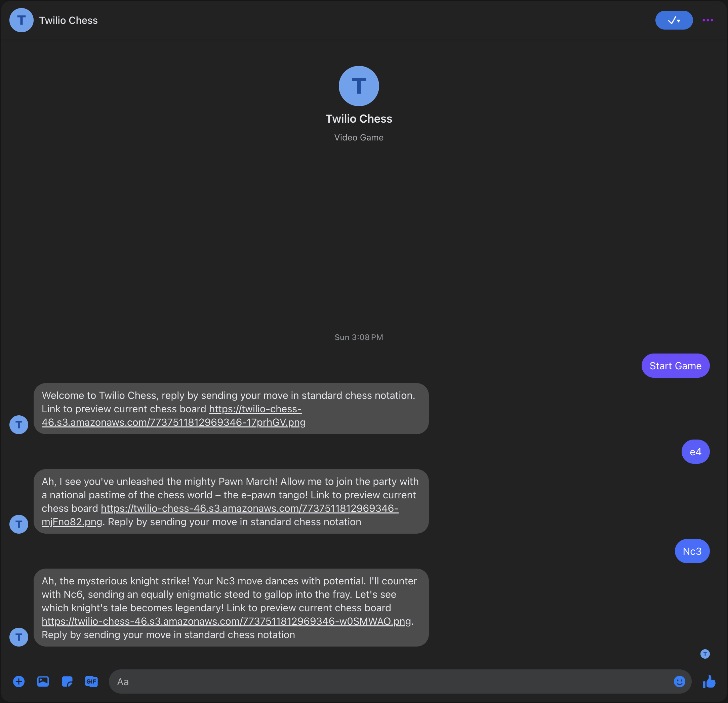728x703 pixels.
Task: Open emoji picker in message field
Action: (679, 681)
